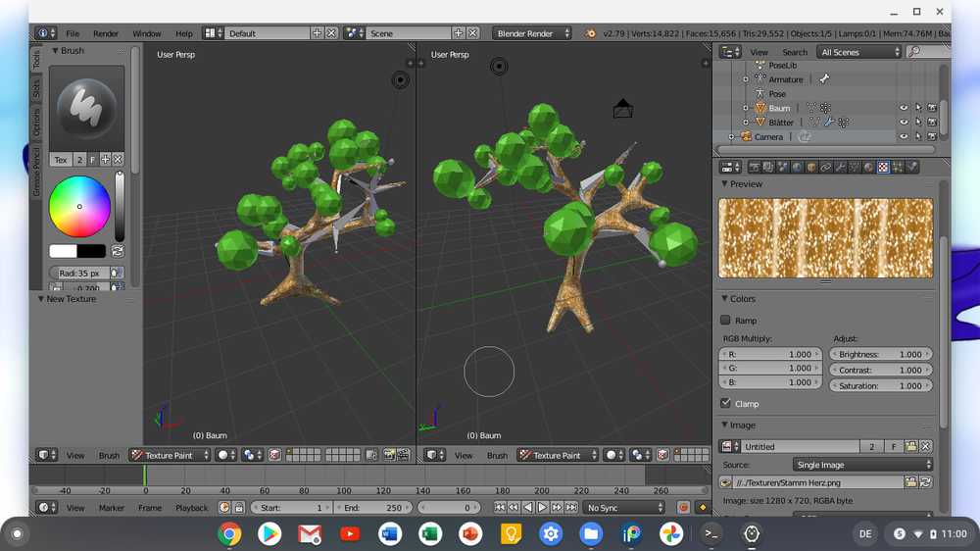Viewport: 980px width, 551px height.
Task: Open the Playback menu in timeline
Action: coord(191,508)
